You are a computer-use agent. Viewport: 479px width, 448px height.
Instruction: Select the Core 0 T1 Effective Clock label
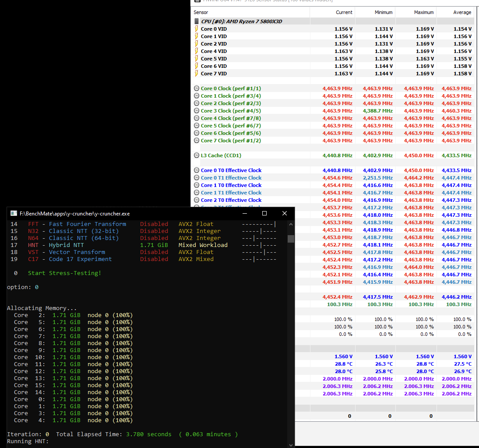[231, 177]
